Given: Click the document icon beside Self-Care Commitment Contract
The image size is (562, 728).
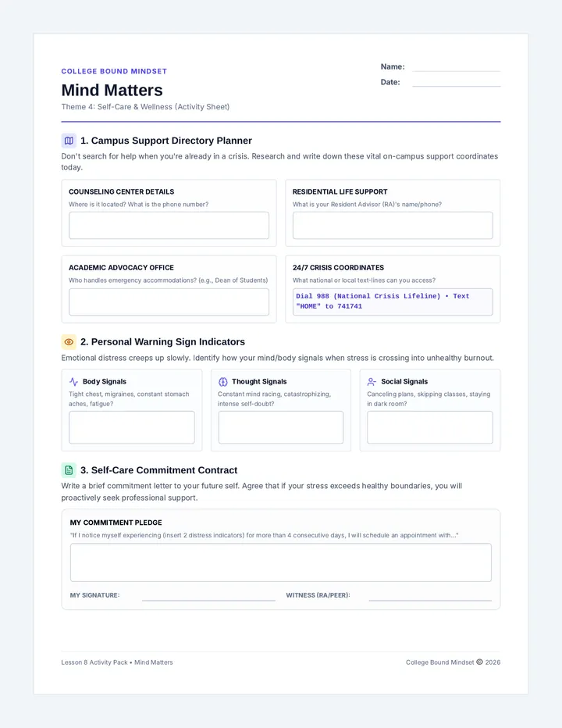Looking at the screenshot, I should [x=69, y=470].
